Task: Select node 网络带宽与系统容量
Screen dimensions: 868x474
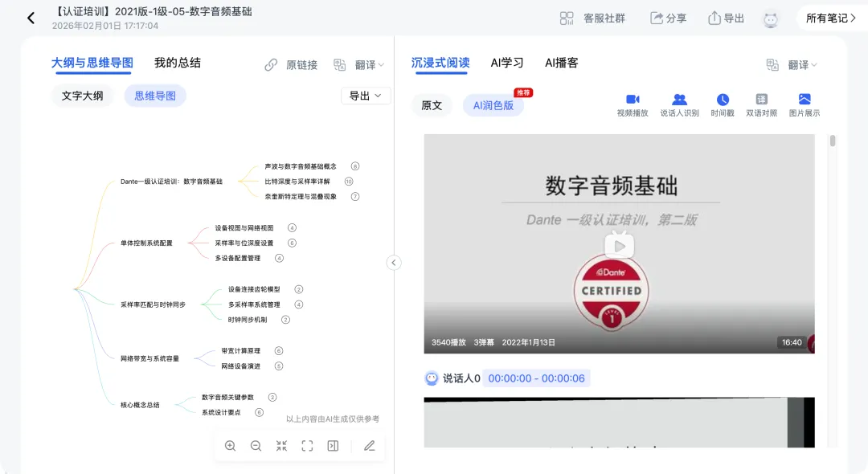Action: [x=150, y=358]
